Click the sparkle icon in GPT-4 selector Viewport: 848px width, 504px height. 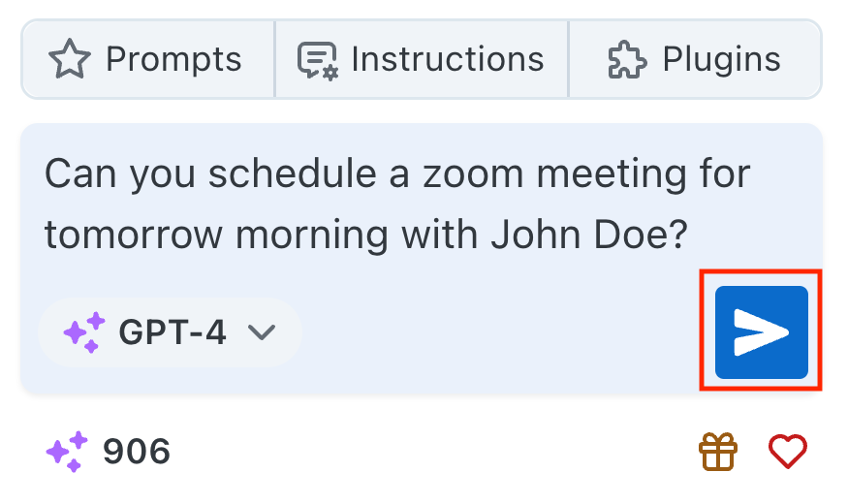84,332
